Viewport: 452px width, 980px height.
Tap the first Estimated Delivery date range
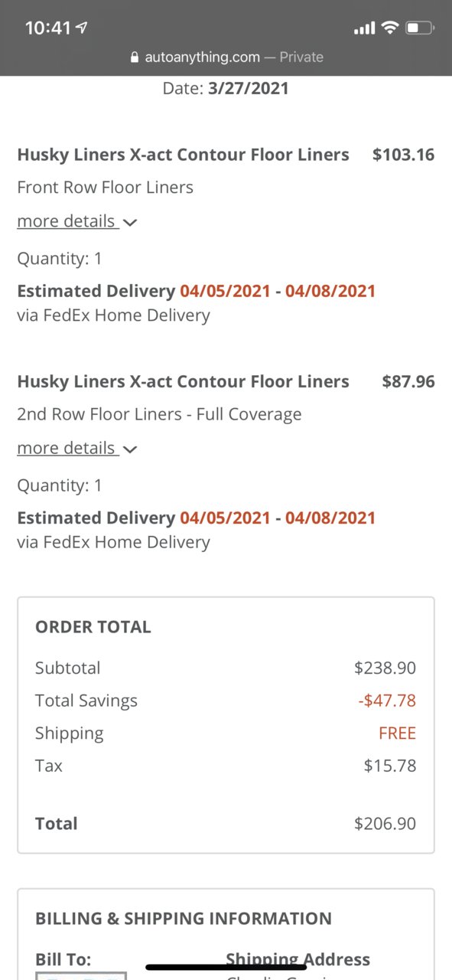(x=278, y=291)
